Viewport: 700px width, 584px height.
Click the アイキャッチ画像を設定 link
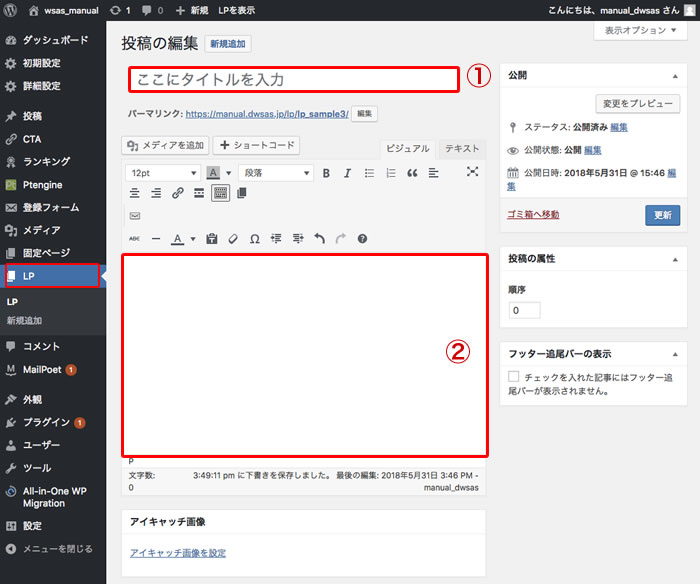click(178, 553)
